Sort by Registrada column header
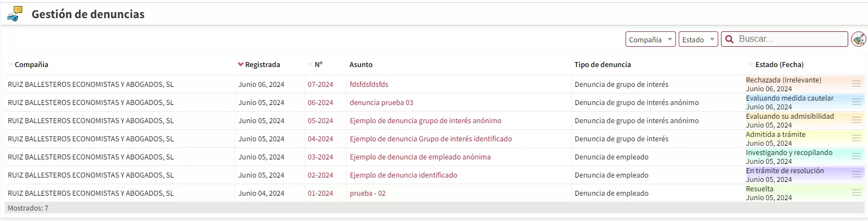The height and width of the screenshot is (221, 868). click(262, 64)
